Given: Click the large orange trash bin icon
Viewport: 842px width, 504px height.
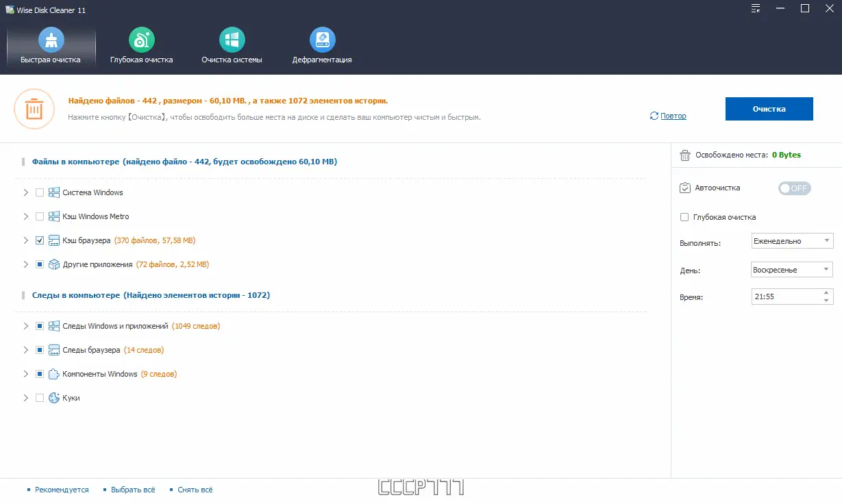Looking at the screenshot, I should 34,109.
